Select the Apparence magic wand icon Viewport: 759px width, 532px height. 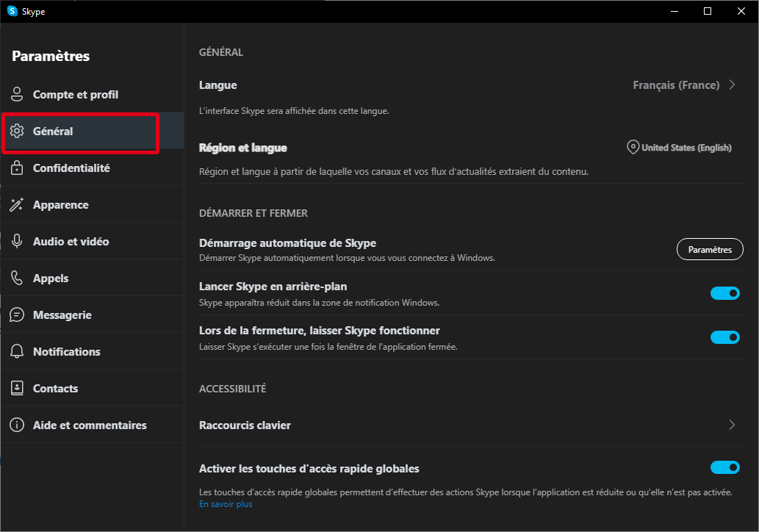(x=16, y=204)
